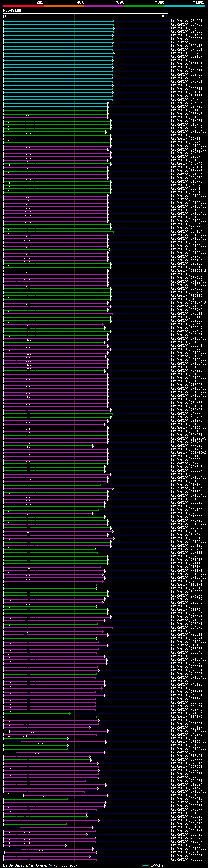The height and width of the screenshot is (868, 208).
Task: Click the UniRef100_B9FZL2 label
Action: 187,64
